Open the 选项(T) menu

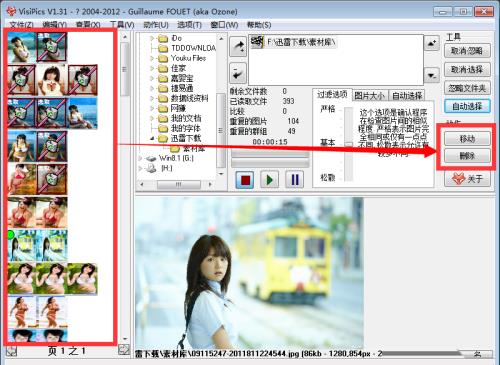coord(189,25)
